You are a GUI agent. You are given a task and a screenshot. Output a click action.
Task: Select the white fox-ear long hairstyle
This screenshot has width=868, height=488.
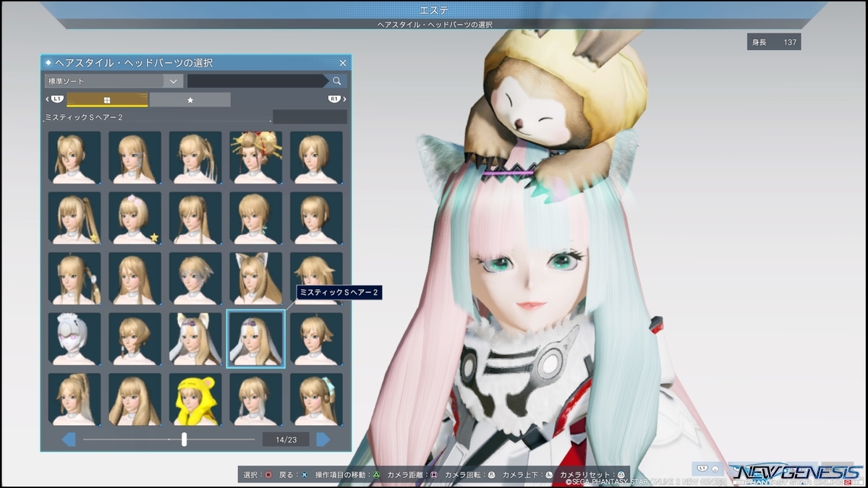point(256,278)
